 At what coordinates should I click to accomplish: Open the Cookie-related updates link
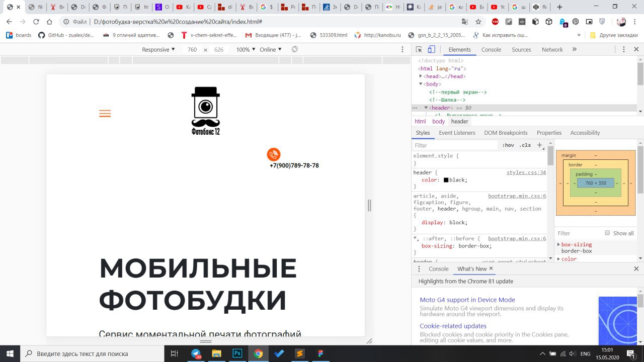tap(453, 326)
